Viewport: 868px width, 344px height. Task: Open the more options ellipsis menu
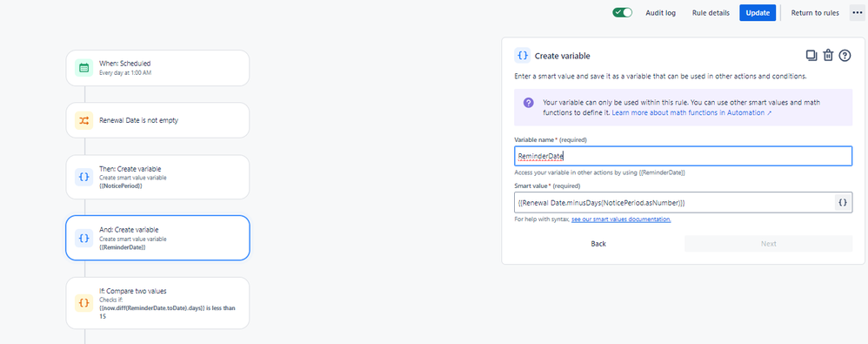857,13
